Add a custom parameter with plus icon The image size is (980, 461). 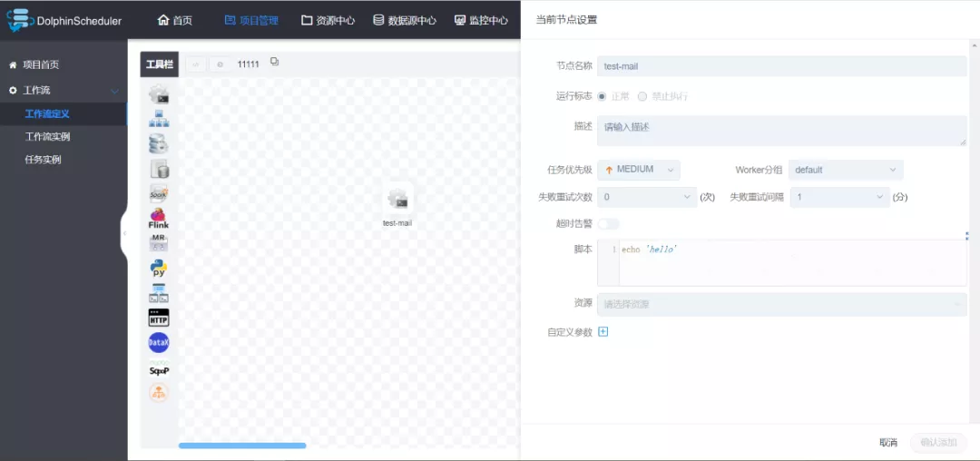[x=603, y=332]
